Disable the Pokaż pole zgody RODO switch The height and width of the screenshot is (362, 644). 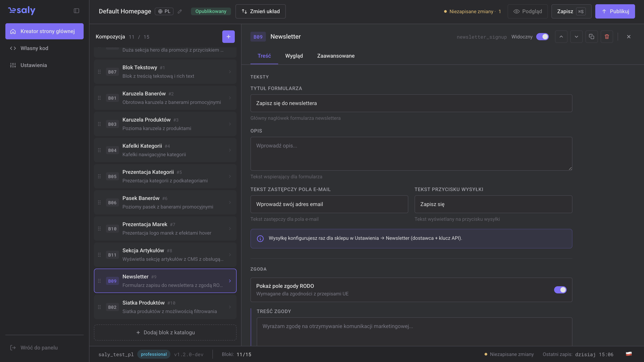[560, 290]
